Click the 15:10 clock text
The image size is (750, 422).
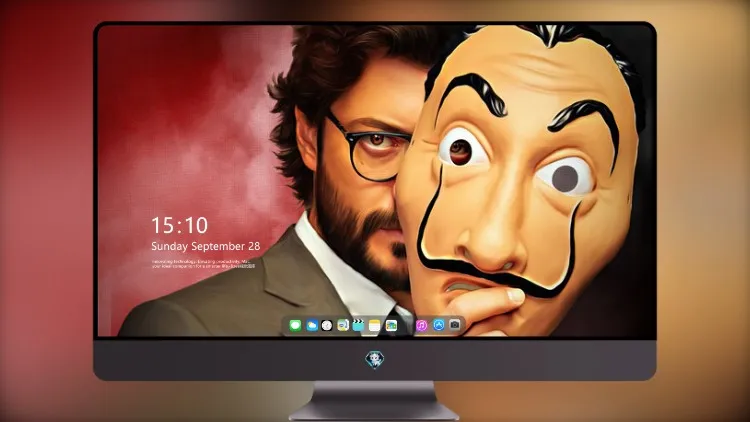coord(179,225)
